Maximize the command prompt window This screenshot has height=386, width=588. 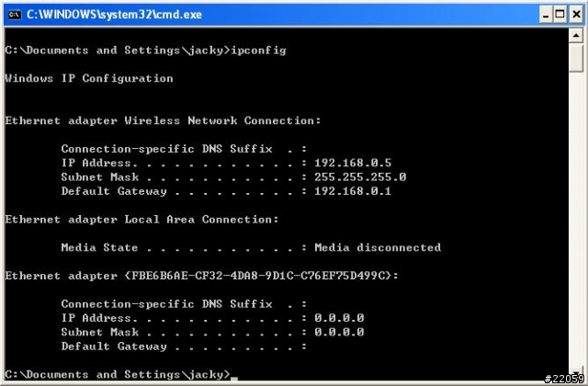click(x=560, y=15)
